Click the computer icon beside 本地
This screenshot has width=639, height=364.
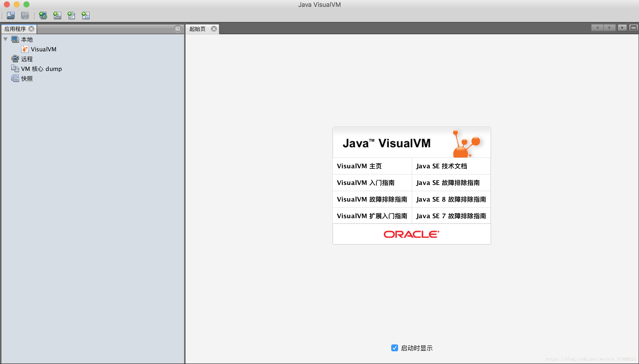pos(15,39)
